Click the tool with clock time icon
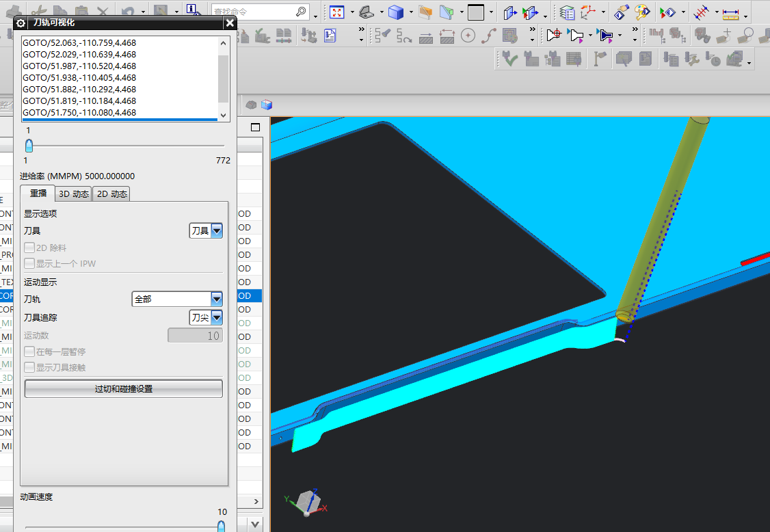This screenshot has height=532, width=770. point(713,59)
